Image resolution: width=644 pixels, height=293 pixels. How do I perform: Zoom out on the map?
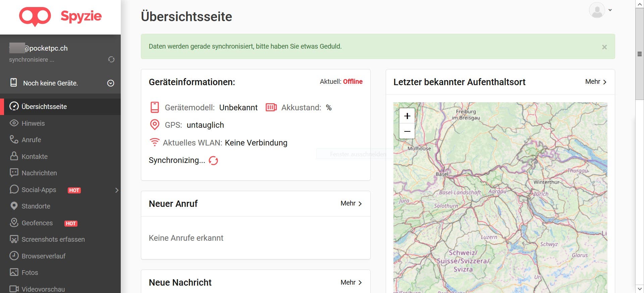pyautogui.click(x=407, y=131)
